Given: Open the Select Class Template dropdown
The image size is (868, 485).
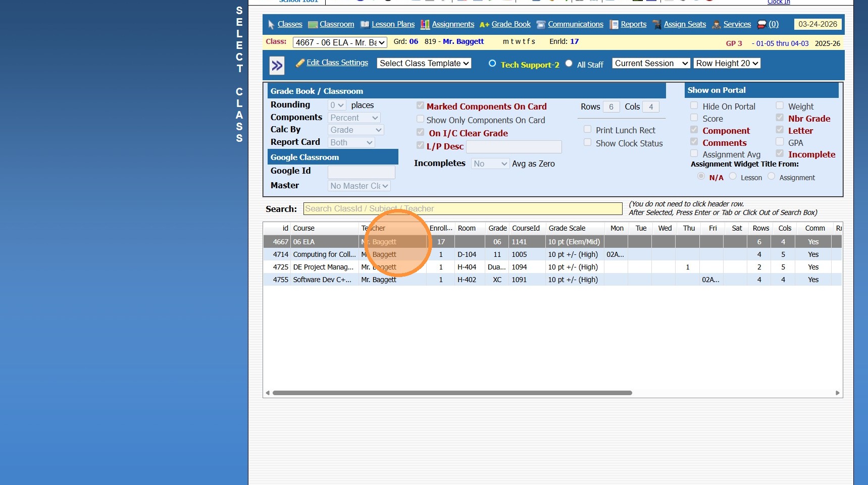Looking at the screenshot, I should coord(424,63).
